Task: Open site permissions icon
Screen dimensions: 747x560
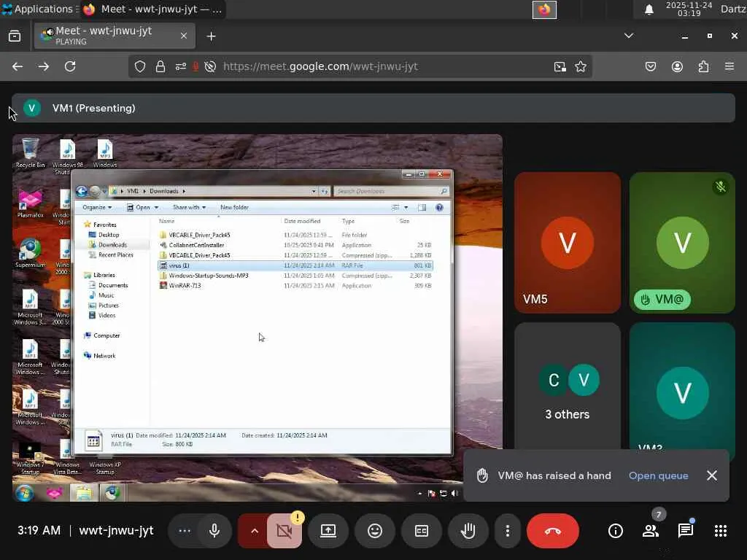Action: 181,66
